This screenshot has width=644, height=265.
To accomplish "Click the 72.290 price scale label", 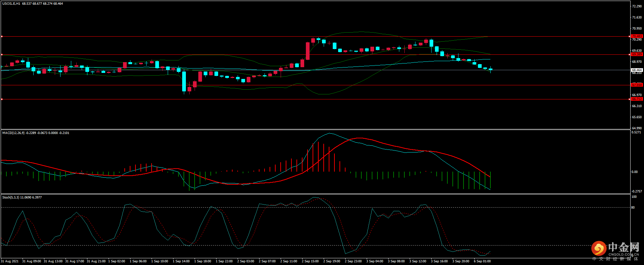I will tap(637, 6).
